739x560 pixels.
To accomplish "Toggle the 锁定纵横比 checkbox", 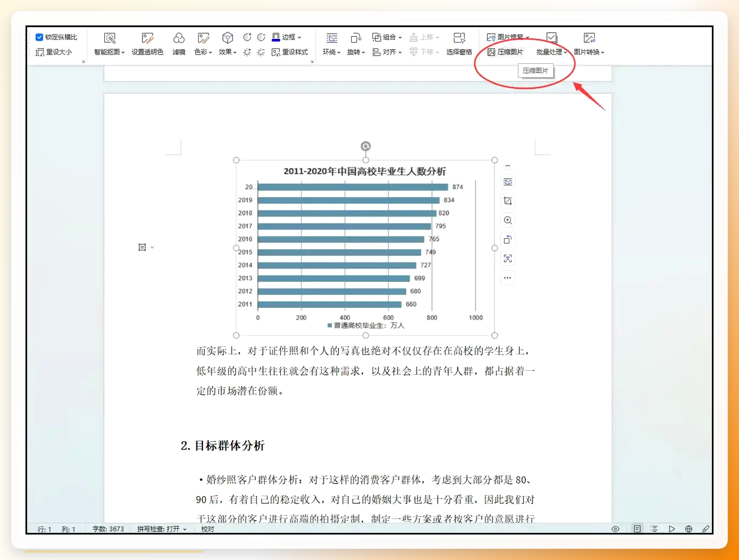I will pos(39,37).
